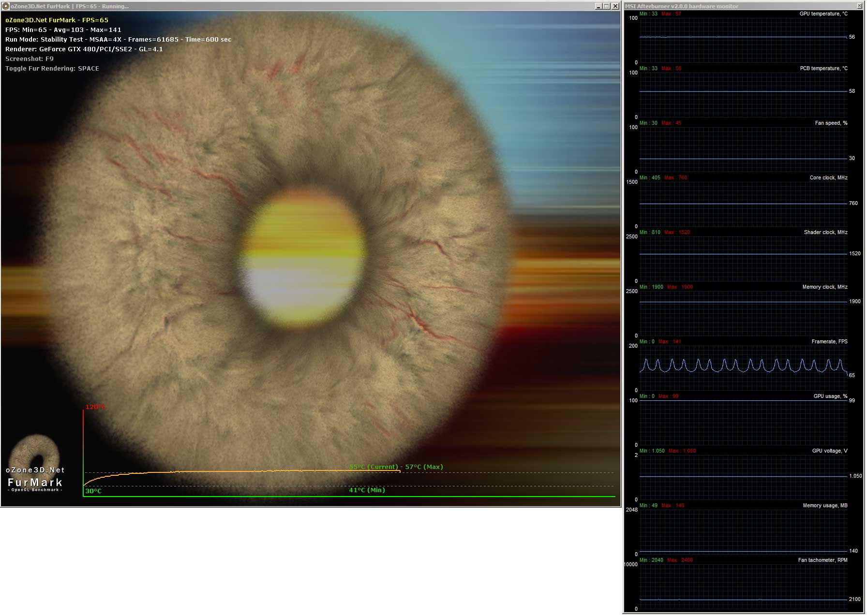This screenshot has width=867, height=616.
Task: Click the PCB temperature graph
Action: [x=743, y=95]
